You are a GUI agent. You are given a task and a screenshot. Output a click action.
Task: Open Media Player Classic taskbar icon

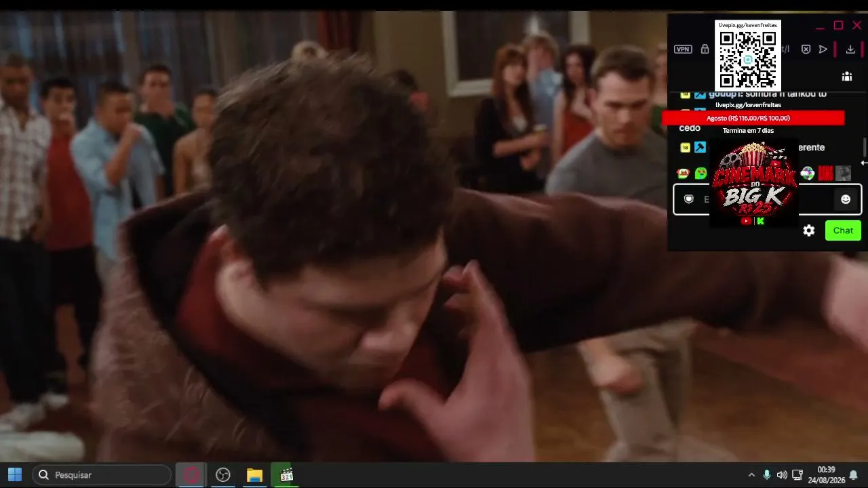coord(286,475)
